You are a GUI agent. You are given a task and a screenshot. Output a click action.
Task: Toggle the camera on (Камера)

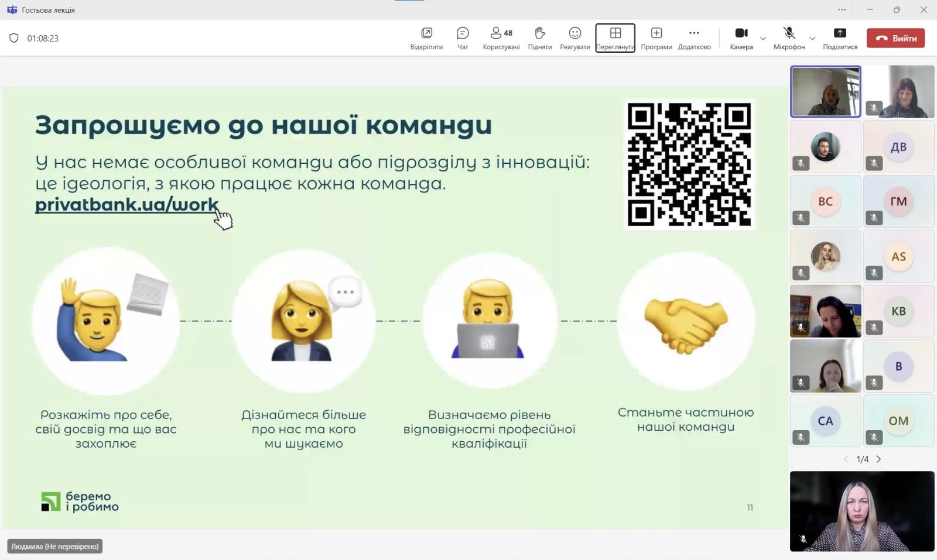pos(741,38)
